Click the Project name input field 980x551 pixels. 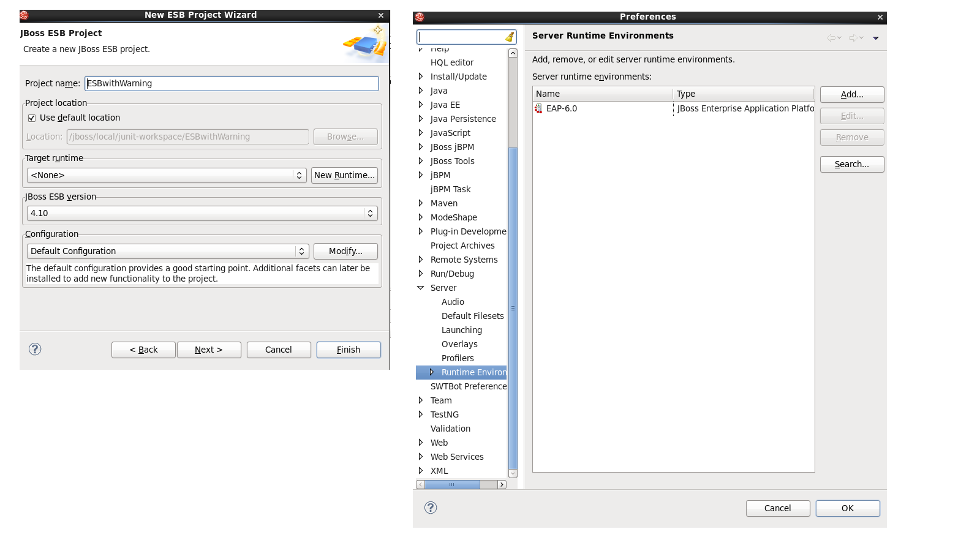[x=232, y=83]
